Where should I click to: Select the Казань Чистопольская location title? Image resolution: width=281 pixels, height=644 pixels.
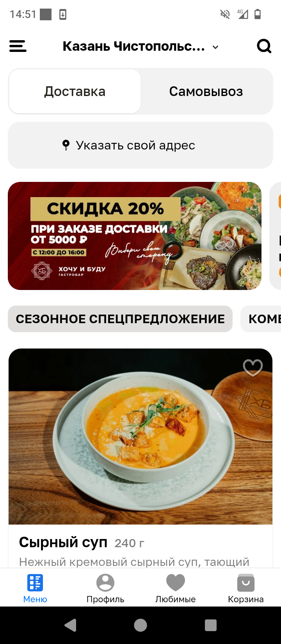click(x=134, y=46)
